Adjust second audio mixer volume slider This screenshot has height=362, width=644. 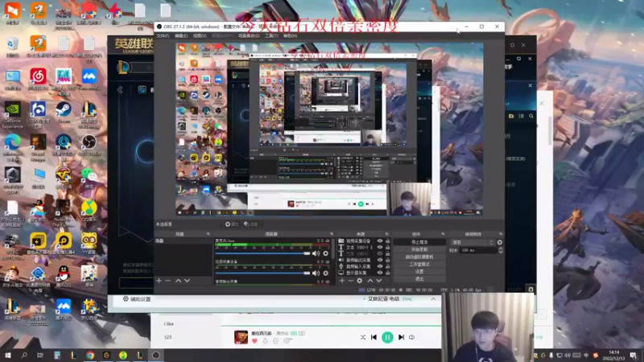[263, 273]
